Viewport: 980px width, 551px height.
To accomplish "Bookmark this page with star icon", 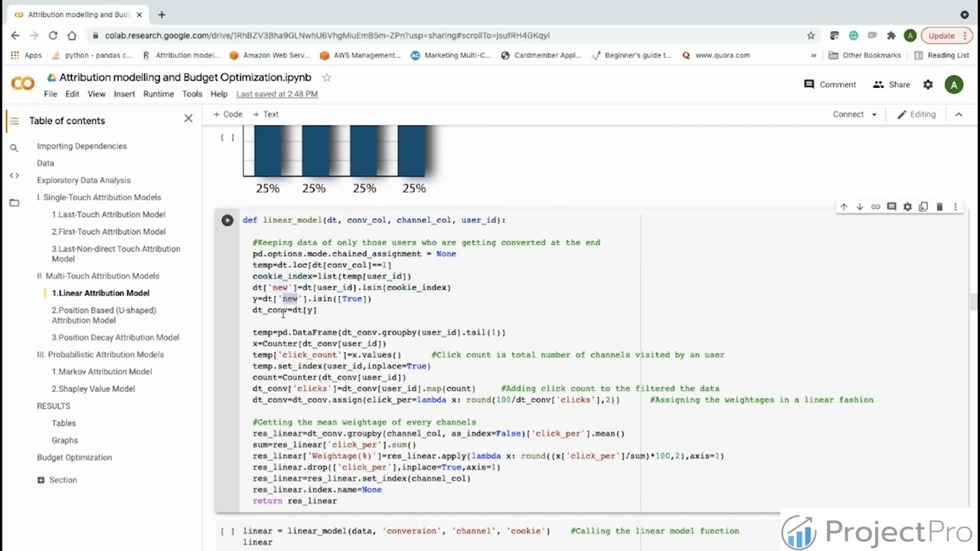I will (811, 35).
